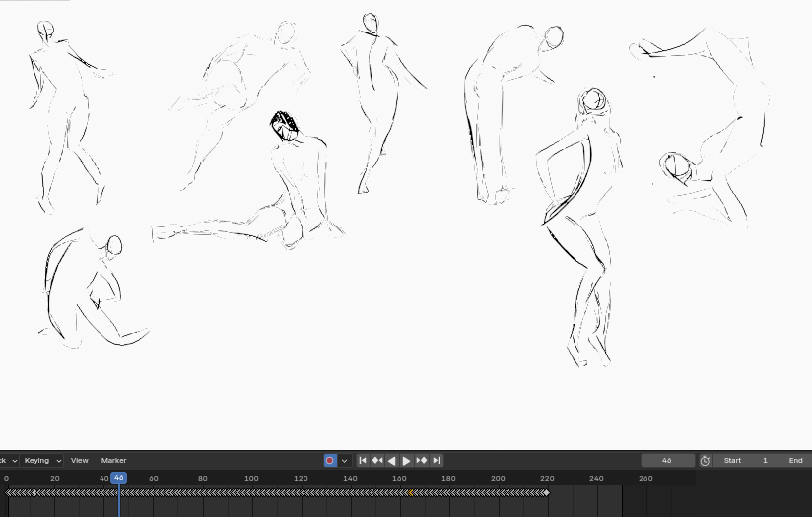Jump to the first frame
This screenshot has width=812, height=517.
point(363,461)
